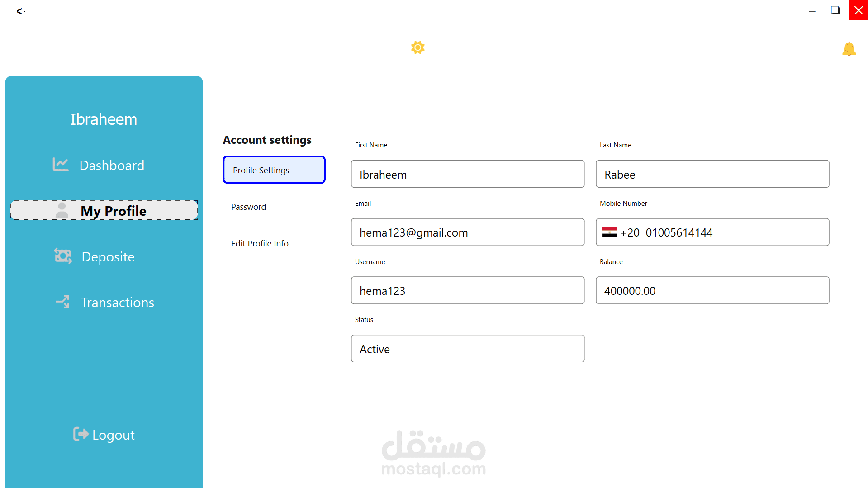Go to the Deposite page

coord(104,256)
